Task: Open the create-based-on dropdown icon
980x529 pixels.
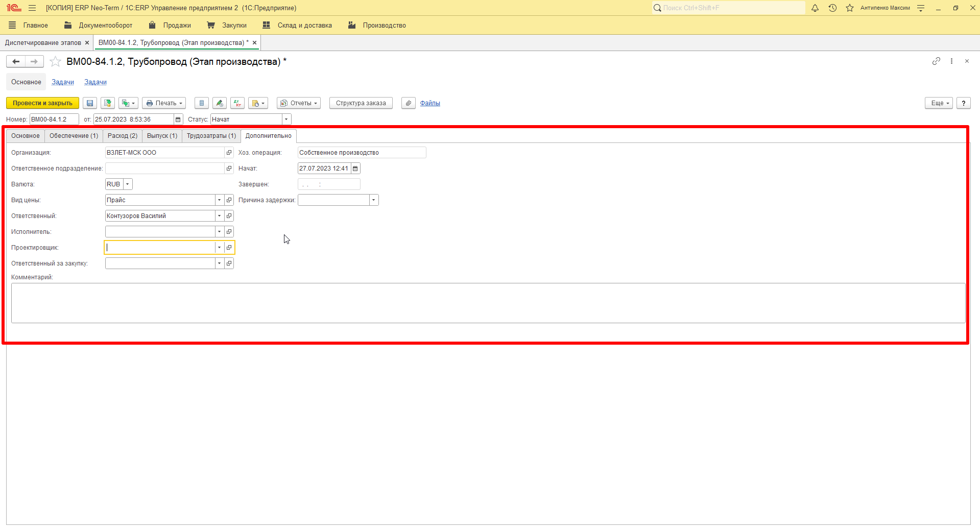Action: click(x=128, y=103)
